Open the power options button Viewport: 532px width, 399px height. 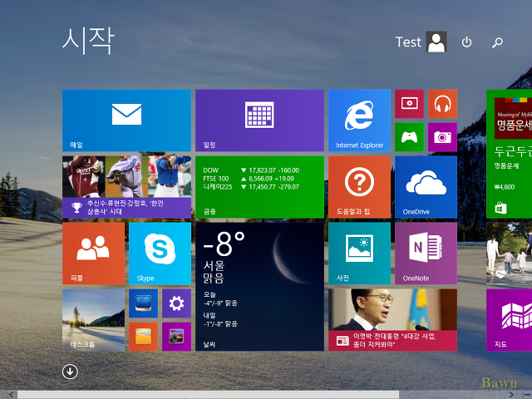pyautogui.click(x=466, y=42)
